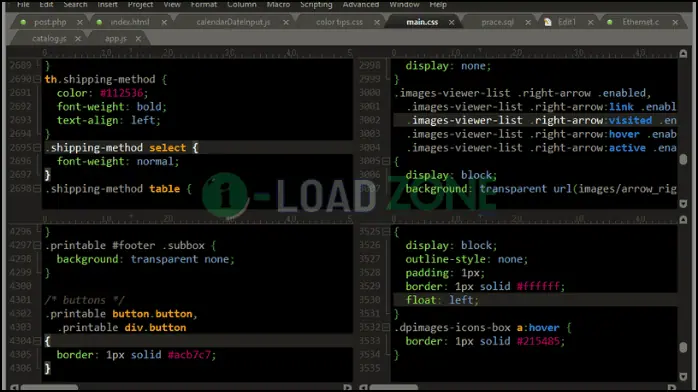698x392 pixels.
Task: Switch to the post.php tab
Action: pyautogui.click(x=50, y=22)
